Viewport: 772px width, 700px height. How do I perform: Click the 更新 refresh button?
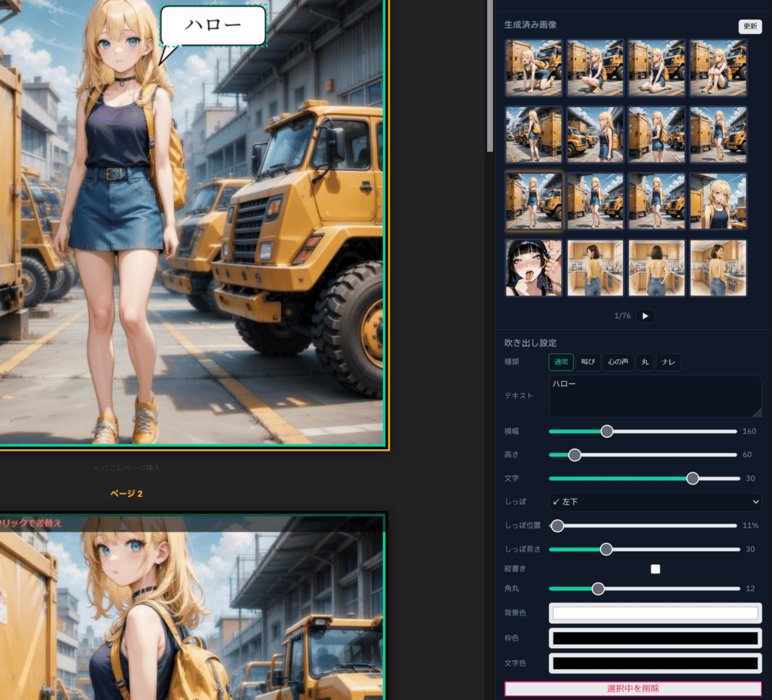tap(749, 26)
